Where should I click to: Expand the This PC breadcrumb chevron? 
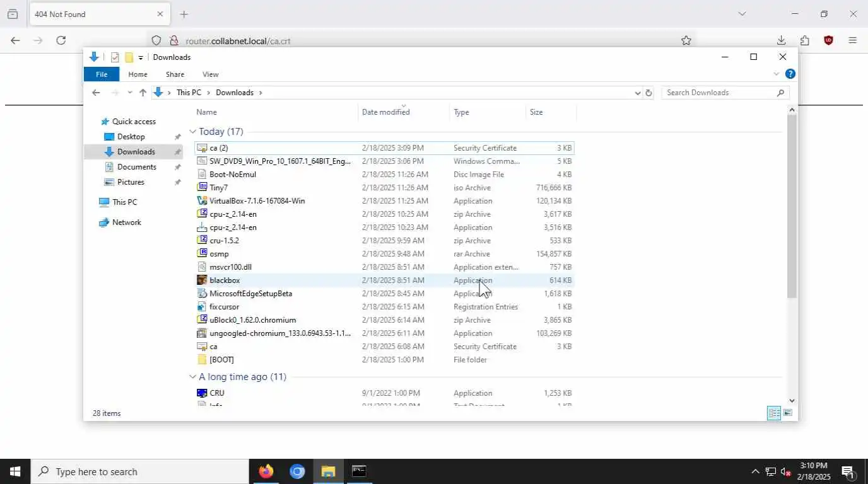pyautogui.click(x=209, y=93)
